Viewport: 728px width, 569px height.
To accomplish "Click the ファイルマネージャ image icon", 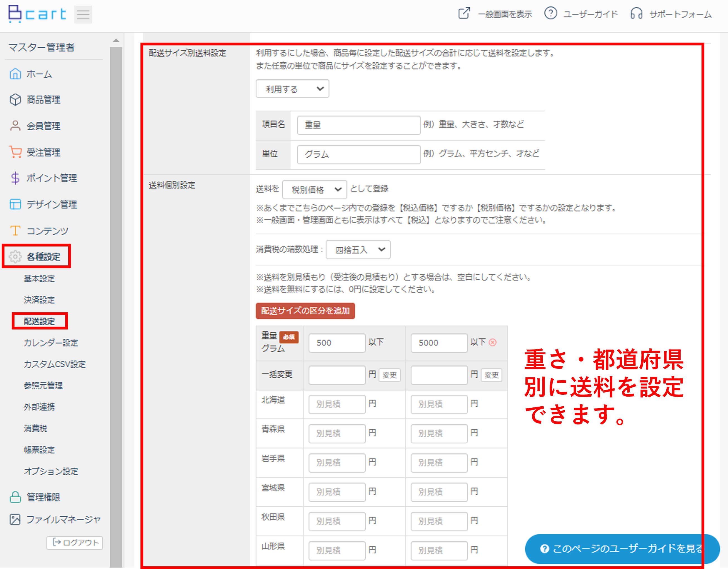I will coord(15,519).
